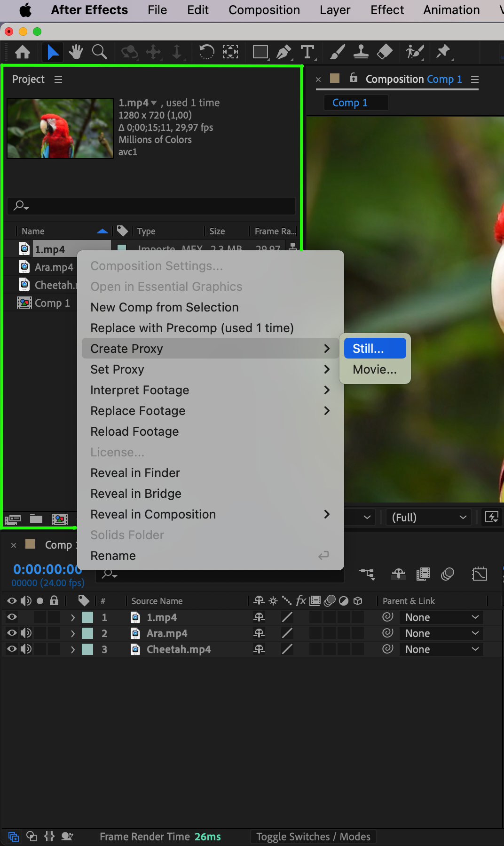Screen dimensions: 504x846
Task: Choose Movie... from Create Proxy submenu
Action: click(x=375, y=369)
